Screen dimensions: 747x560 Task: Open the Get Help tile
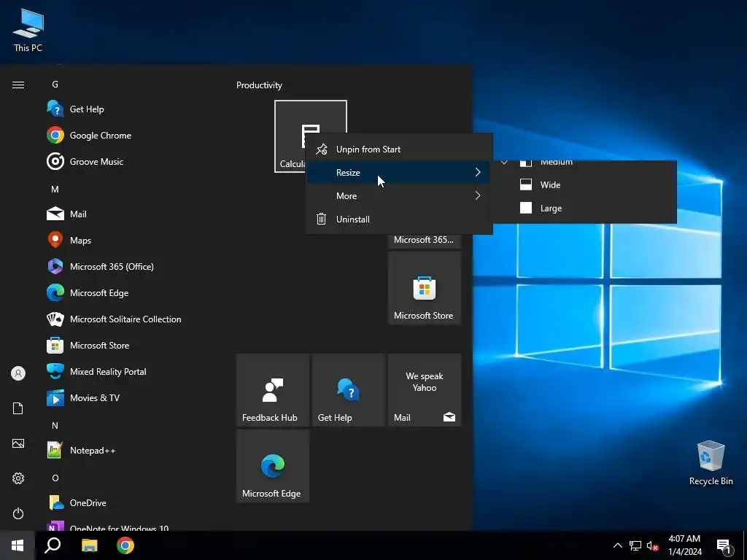[349, 390]
